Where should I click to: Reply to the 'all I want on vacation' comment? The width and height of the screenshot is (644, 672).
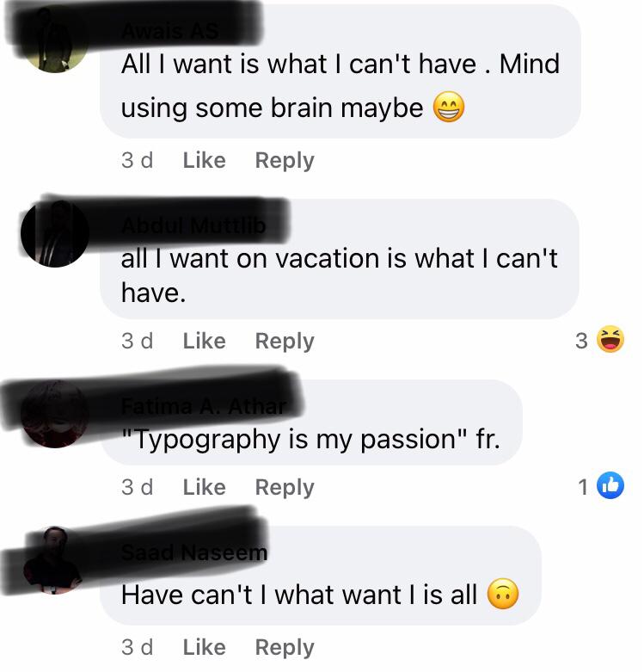(x=285, y=342)
